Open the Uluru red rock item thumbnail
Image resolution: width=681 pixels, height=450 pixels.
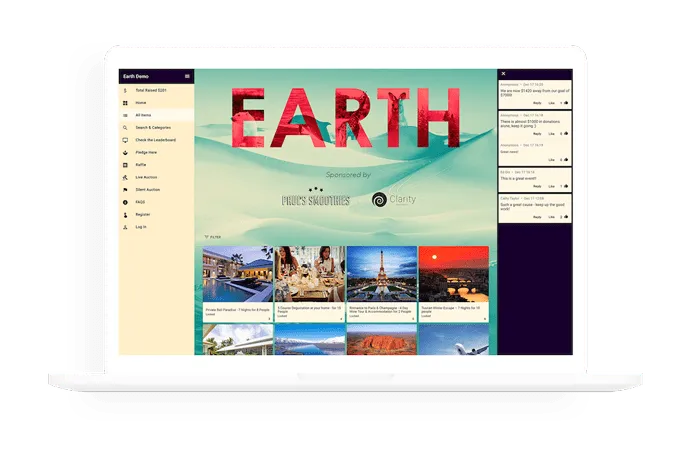click(382, 340)
